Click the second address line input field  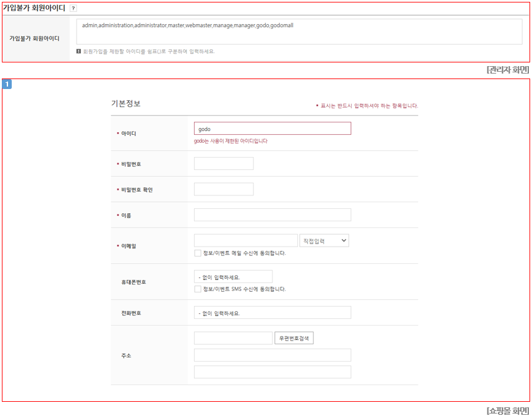pos(272,372)
